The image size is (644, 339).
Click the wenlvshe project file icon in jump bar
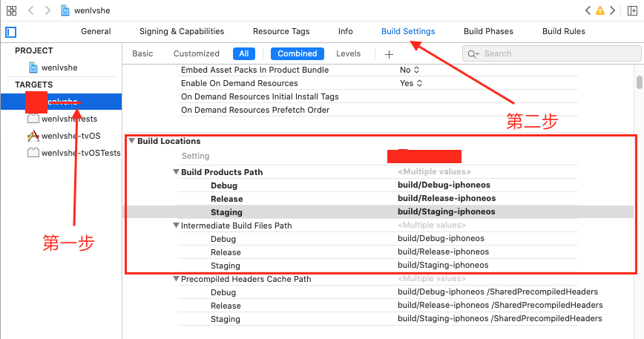click(65, 10)
